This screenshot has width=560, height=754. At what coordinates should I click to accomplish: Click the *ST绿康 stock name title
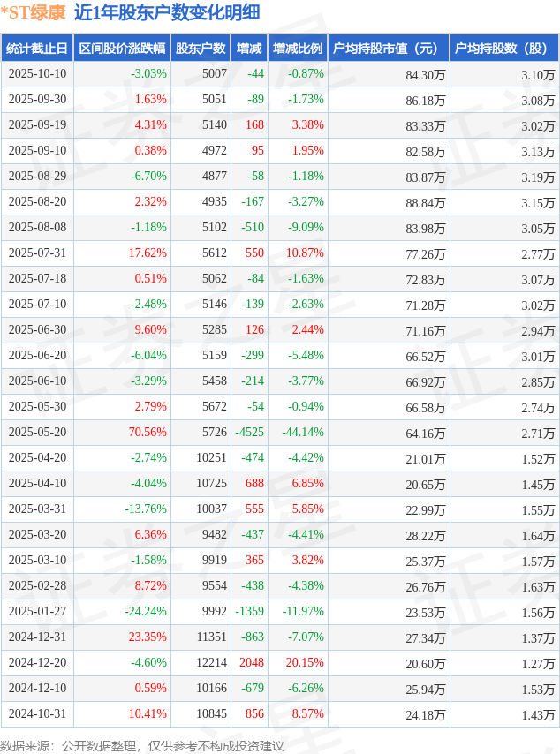[x=34, y=12]
